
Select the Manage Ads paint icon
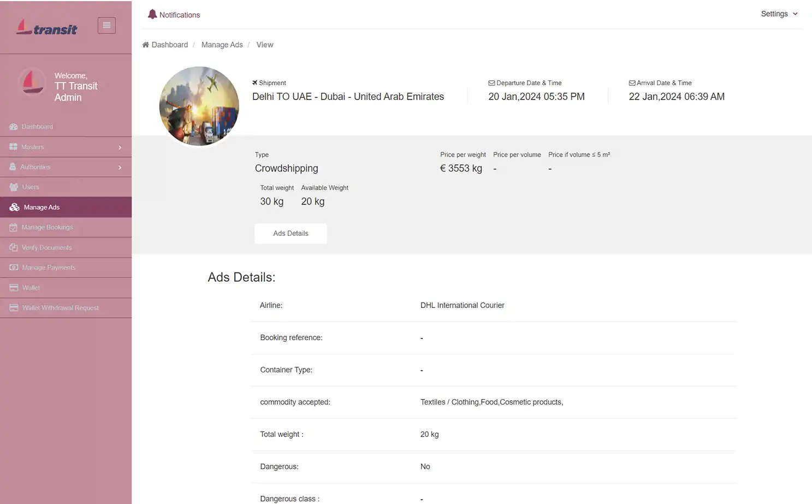[13, 207]
